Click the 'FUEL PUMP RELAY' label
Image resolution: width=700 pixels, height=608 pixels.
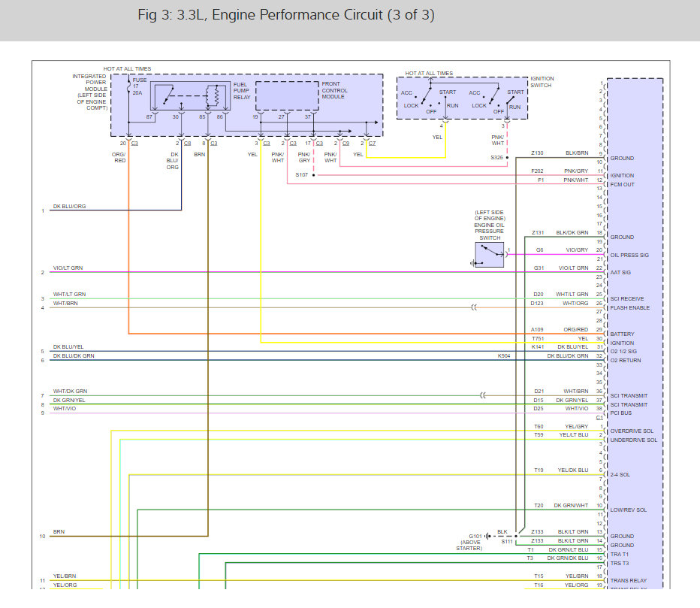point(242,91)
